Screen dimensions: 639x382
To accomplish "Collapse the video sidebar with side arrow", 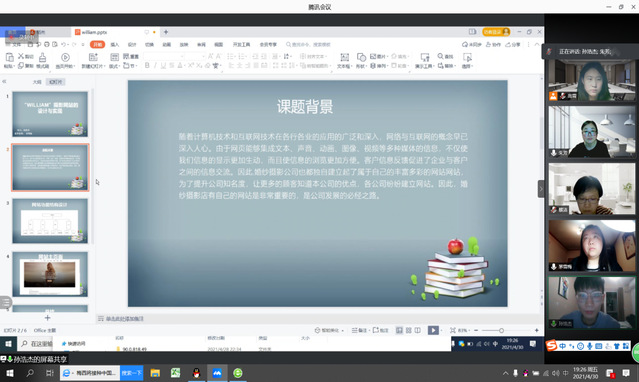I will coord(541,189).
